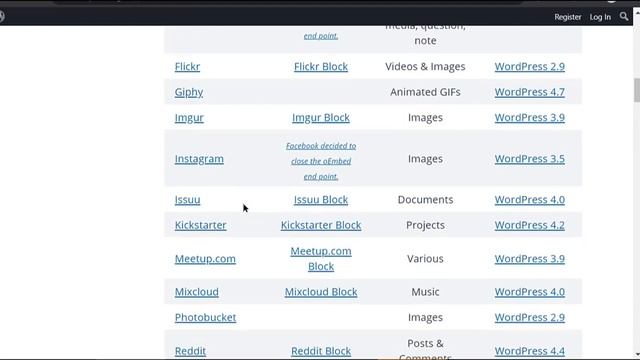Screen dimensions: 640x360
Task: Open WordPress 4.0 link in Mixcloud row
Action: click(x=530, y=292)
